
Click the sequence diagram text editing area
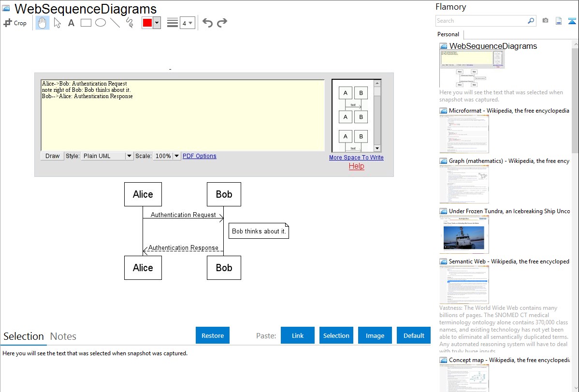pos(183,115)
